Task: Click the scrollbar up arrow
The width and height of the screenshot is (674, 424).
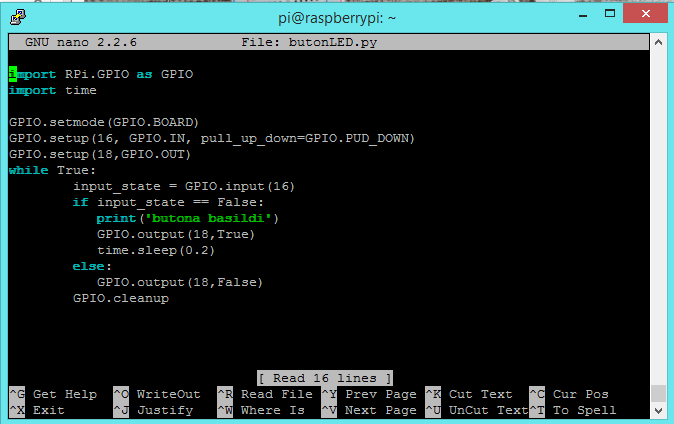Action: 658,42
